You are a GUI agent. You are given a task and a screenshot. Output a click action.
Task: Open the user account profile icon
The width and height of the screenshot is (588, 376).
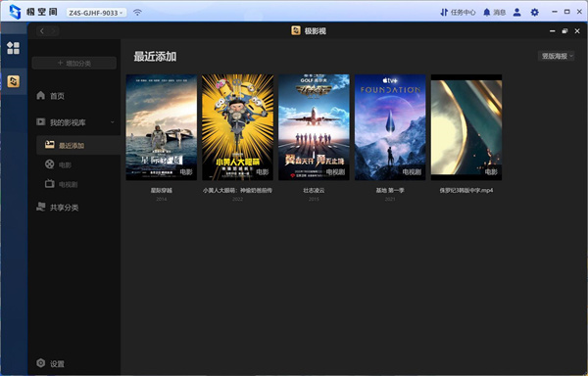point(516,13)
